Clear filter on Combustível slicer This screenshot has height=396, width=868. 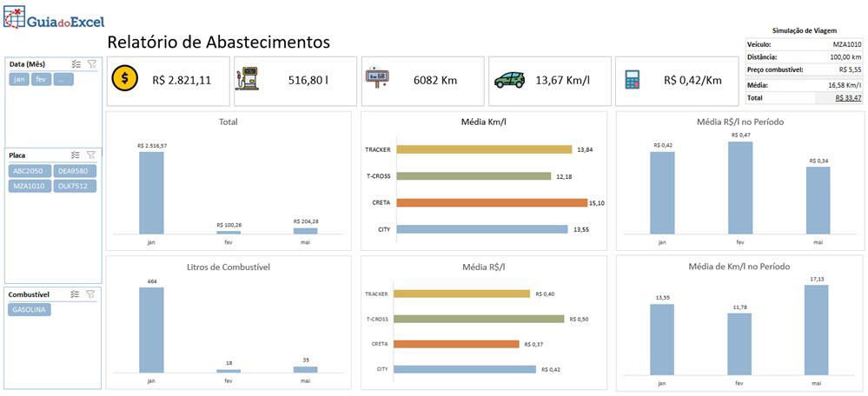(x=92, y=294)
